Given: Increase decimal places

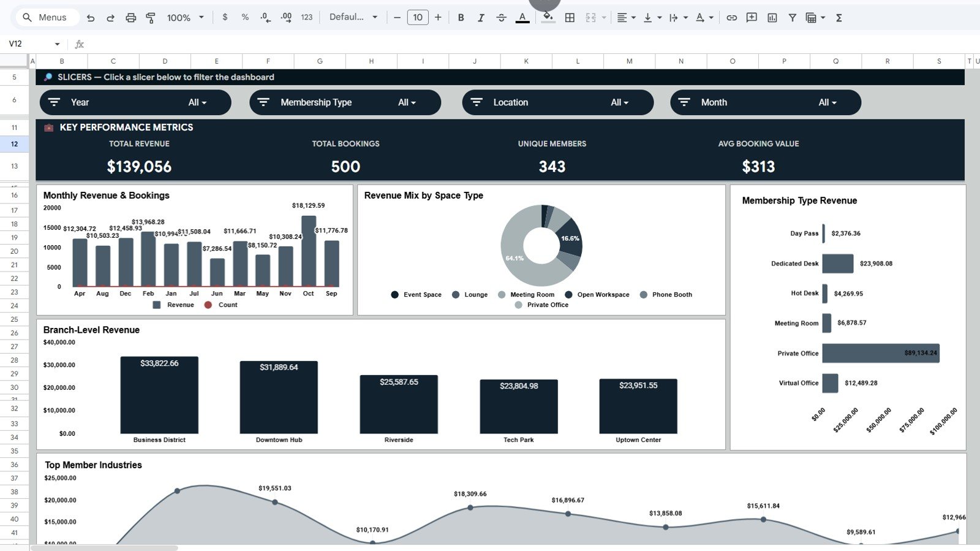Looking at the screenshot, I should coord(286,17).
